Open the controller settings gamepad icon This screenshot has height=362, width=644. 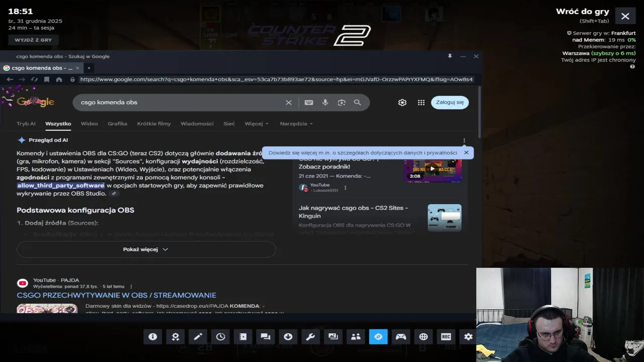[x=401, y=337]
